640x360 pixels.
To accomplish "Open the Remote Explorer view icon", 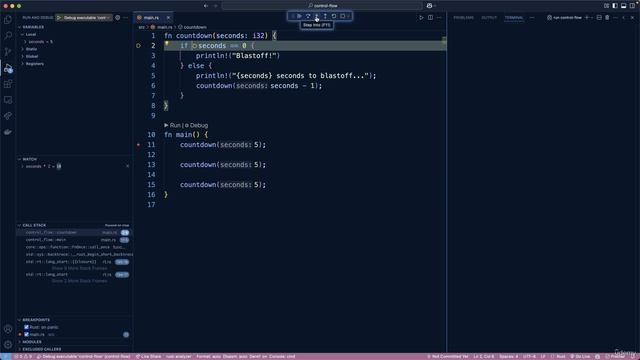I will pyautogui.click(x=8, y=100).
